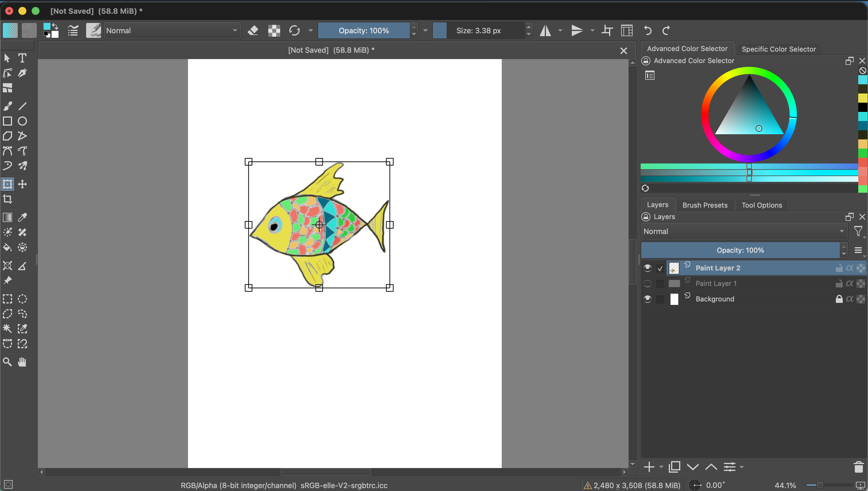This screenshot has height=491, width=868.
Task: Toggle Preserve Alpha checkerboard button
Action: [x=274, y=31]
